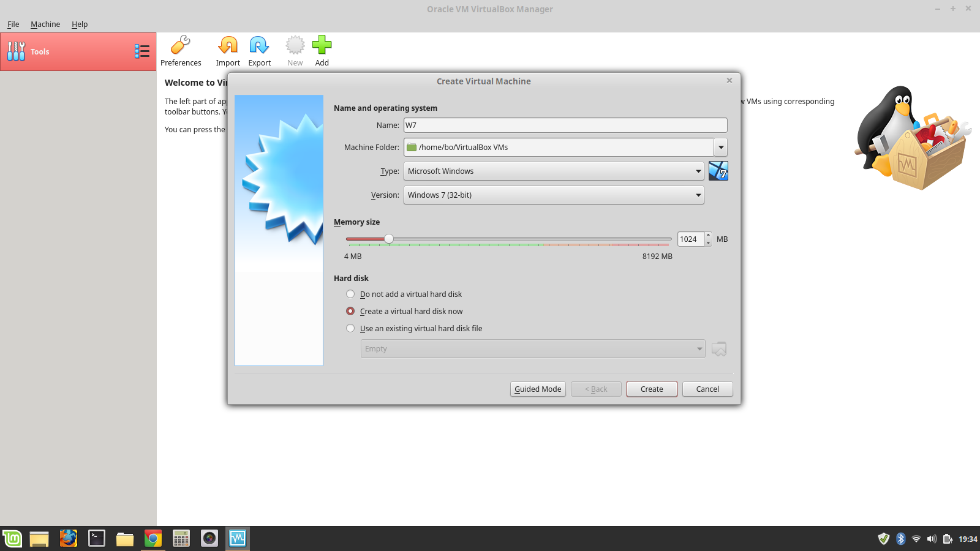This screenshot has width=980, height=551.
Task: Open the Machine menu
Action: click(x=45, y=24)
